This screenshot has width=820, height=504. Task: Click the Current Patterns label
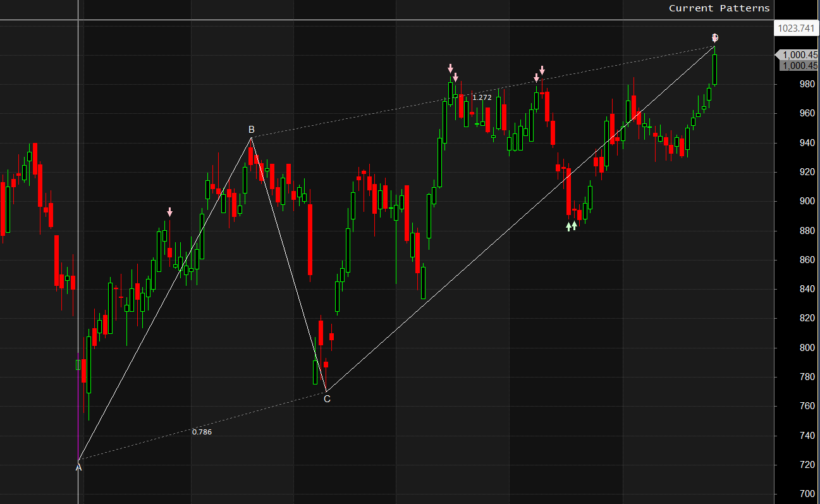[x=719, y=8]
